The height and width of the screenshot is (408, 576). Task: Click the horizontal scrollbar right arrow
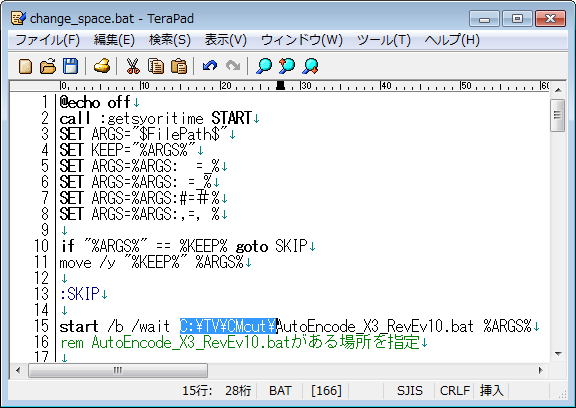point(540,370)
